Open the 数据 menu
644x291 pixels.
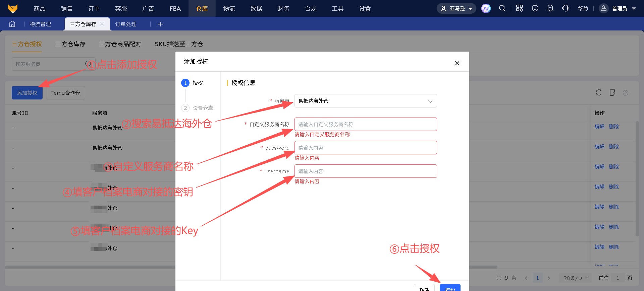coord(256,8)
